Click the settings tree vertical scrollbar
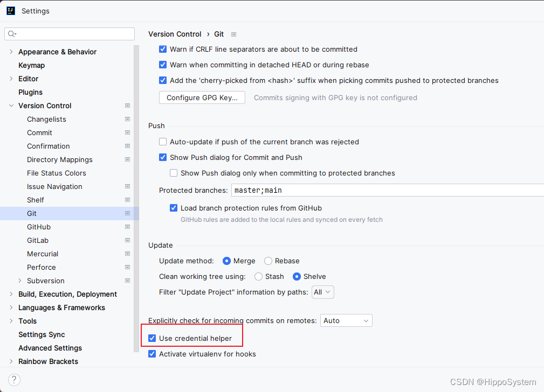This screenshot has height=392, width=544. click(136, 199)
